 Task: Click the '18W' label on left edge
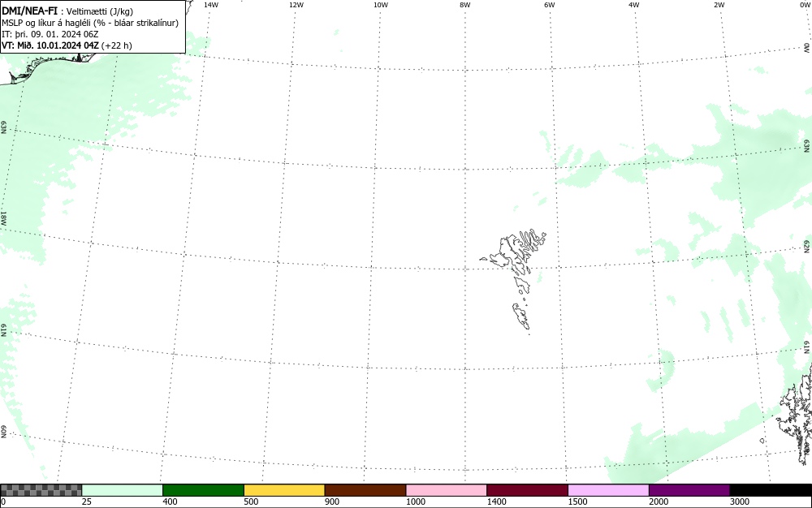(x=3, y=217)
